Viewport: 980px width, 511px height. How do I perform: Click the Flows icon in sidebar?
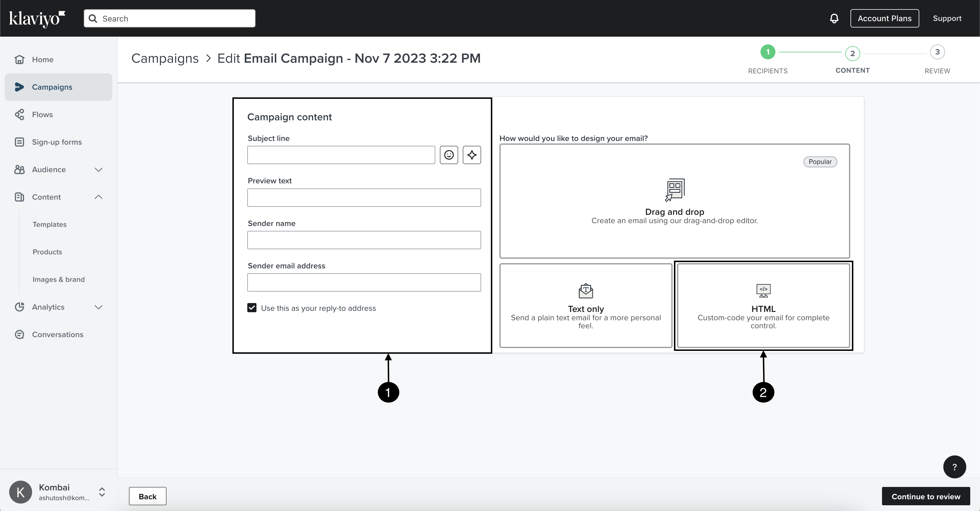pyautogui.click(x=19, y=115)
